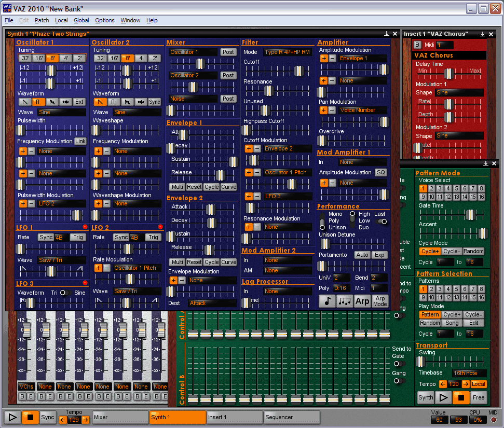This screenshot has height=428, width=504.
Task: Open Lag Processor In None dropdown
Action: (x=288, y=291)
